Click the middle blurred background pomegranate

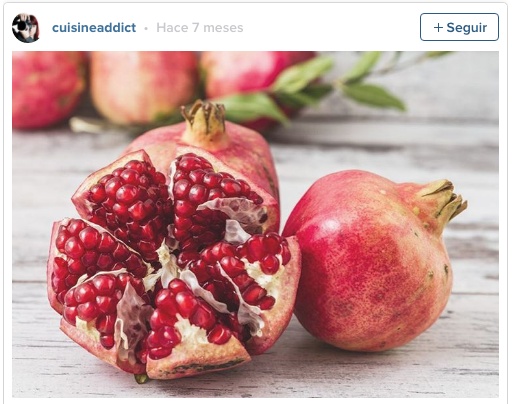pyautogui.click(x=143, y=87)
